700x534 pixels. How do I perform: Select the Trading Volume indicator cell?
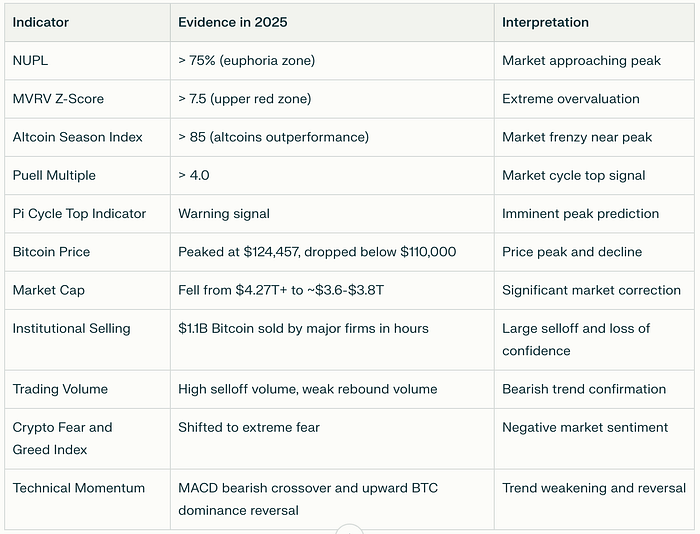pos(60,389)
